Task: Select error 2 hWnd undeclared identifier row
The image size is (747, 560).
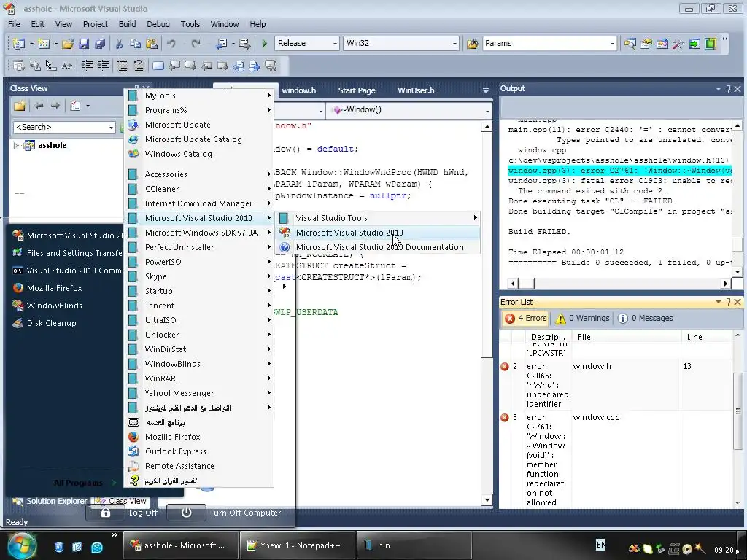Action: (x=617, y=385)
